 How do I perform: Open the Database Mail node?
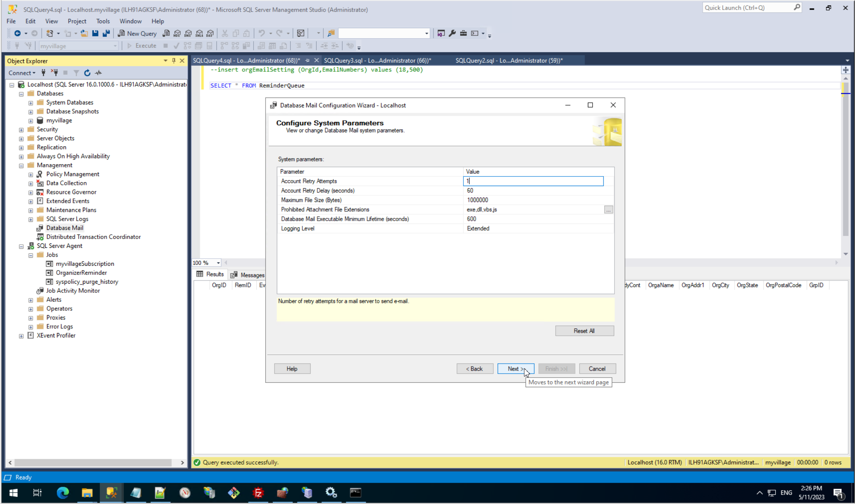click(65, 228)
